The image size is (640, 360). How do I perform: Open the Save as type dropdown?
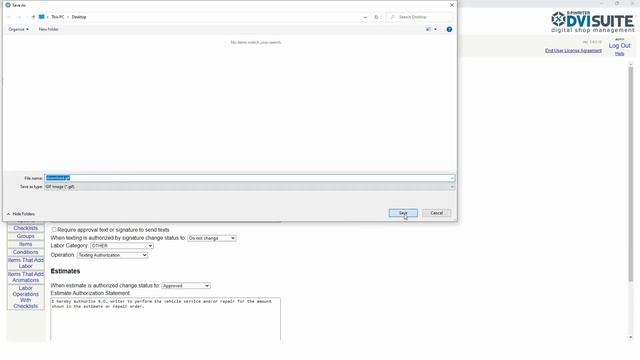249,187
